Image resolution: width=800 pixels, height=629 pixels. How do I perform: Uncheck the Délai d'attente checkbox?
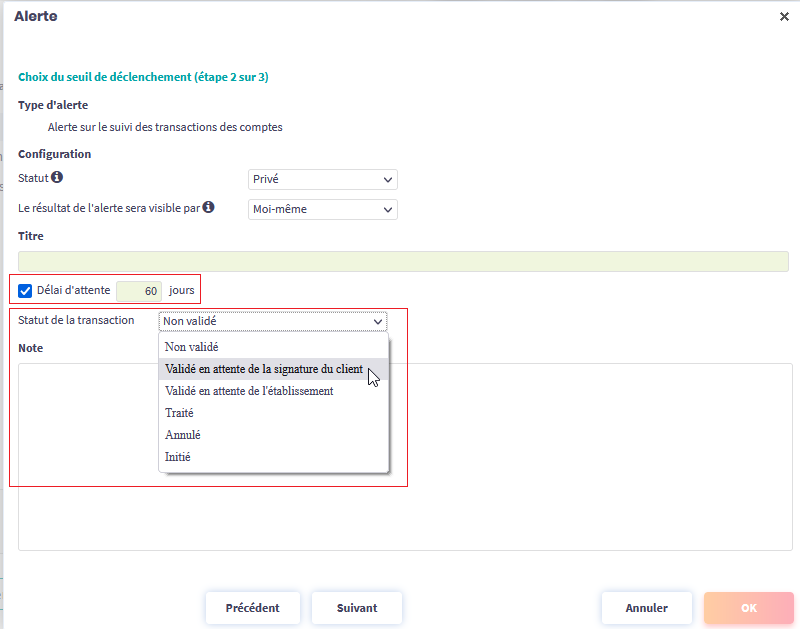(25, 291)
